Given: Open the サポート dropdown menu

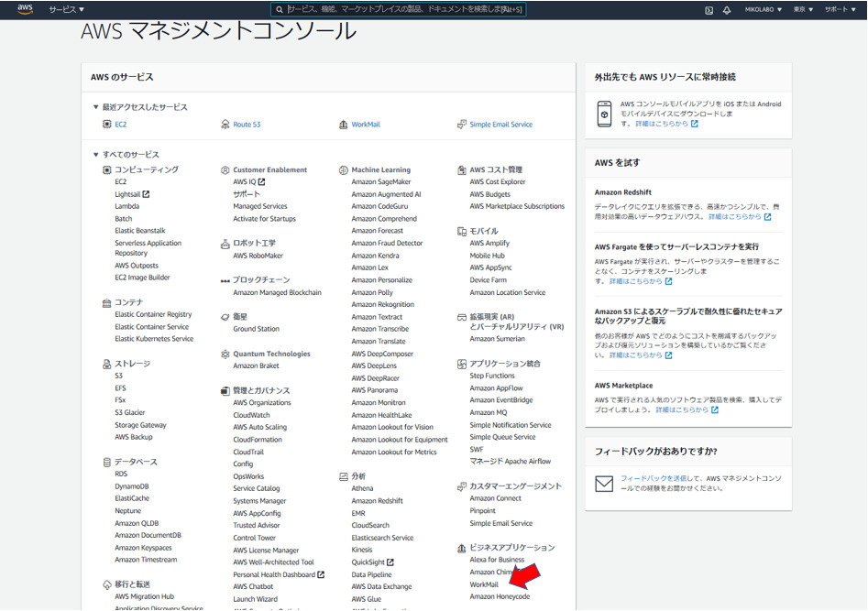Looking at the screenshot, I should pyautogui.click(x=841, y=9).
